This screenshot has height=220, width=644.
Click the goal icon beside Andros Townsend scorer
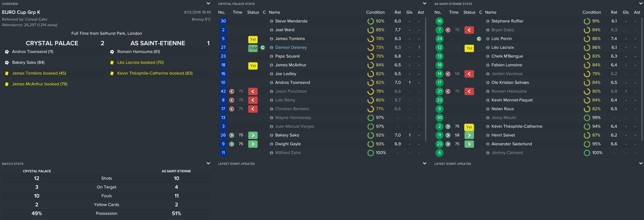point(7,52)
